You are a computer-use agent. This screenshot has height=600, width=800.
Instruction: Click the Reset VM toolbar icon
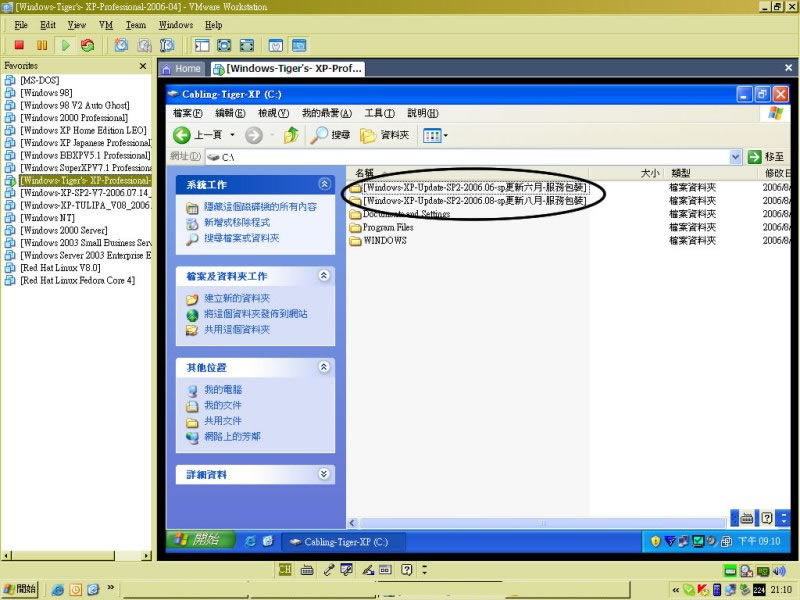pyautogui.click(x=88, y=45)
